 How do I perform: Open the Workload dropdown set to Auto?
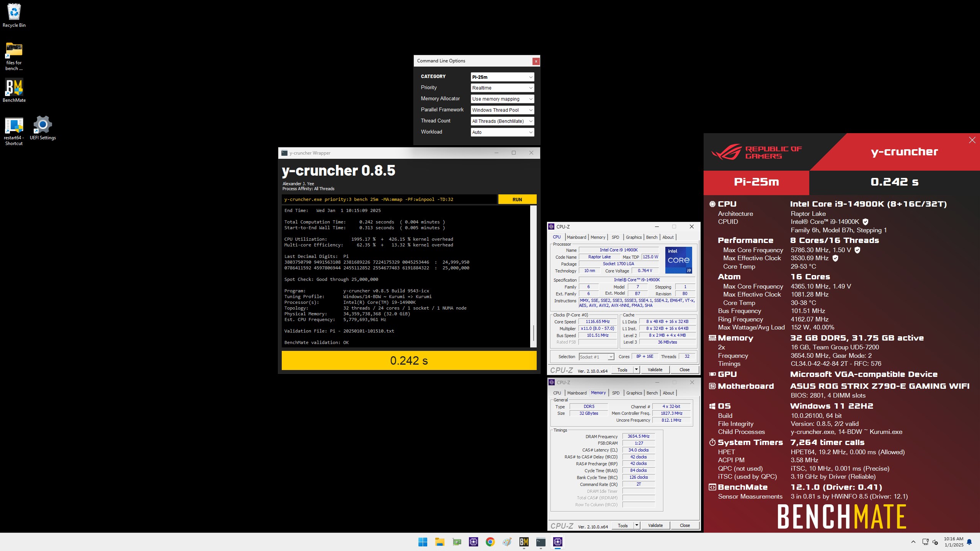click(502, 132)
